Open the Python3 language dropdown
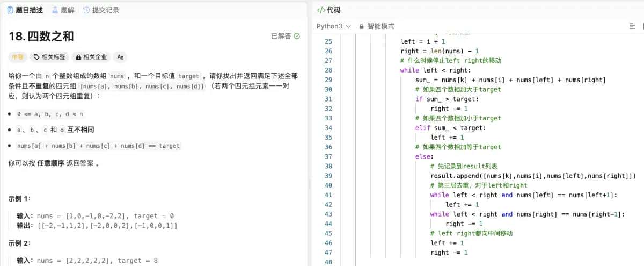644x266 pixels. pos(333,26)
